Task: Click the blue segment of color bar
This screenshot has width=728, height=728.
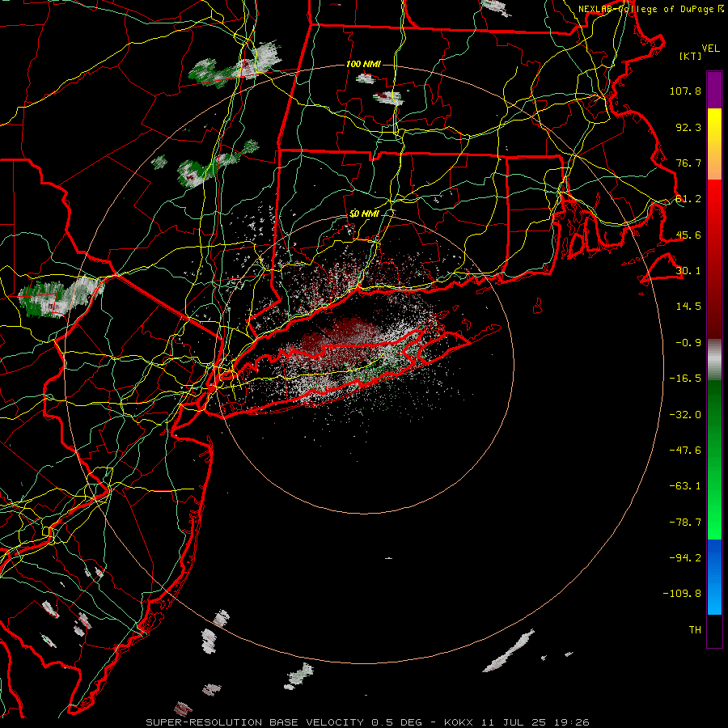Action: point(714,577)
